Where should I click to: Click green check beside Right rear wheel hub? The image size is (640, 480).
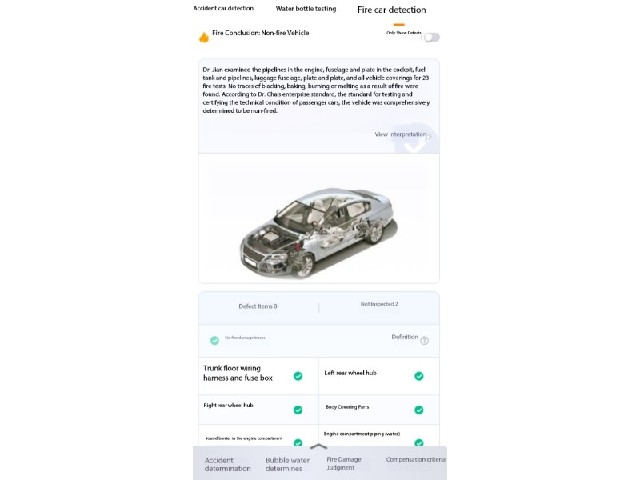point(298,410)
